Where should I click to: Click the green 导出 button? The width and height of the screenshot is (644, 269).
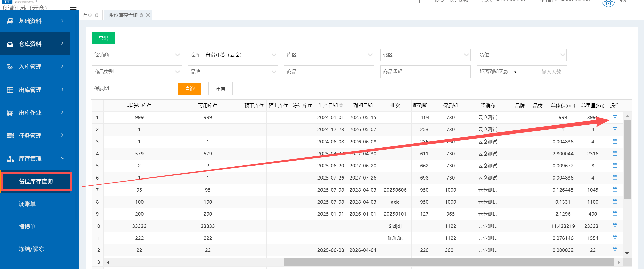103,38
